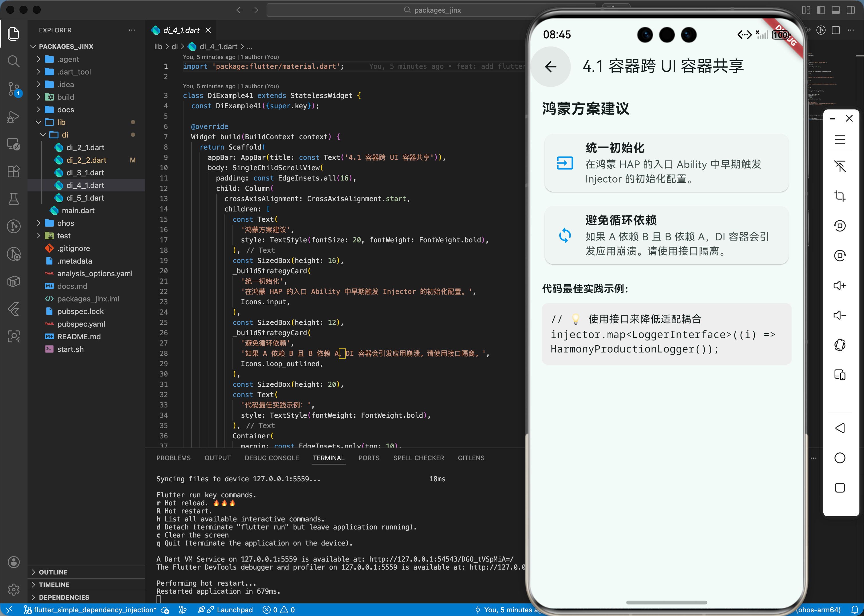Open the Extensions view icon

(x=14, y=171)
